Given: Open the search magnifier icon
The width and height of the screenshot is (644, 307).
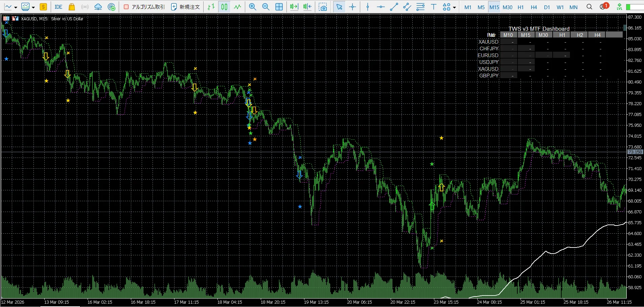Looking at the screenshot, I should point(589,7).
